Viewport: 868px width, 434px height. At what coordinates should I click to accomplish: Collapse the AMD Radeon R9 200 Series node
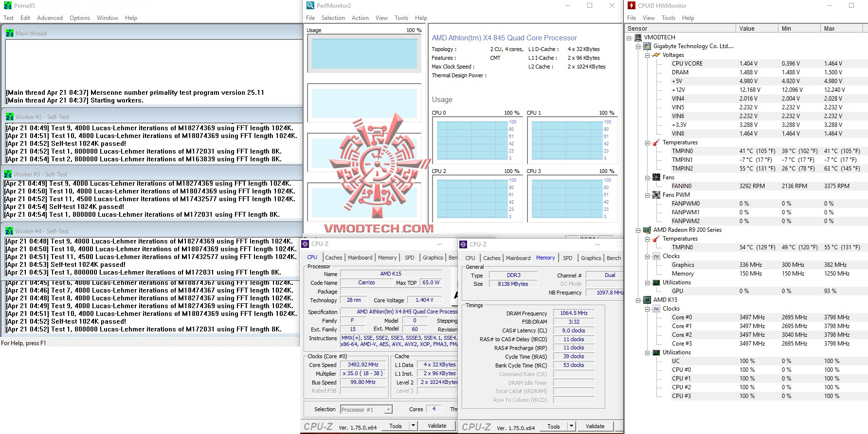tap(638, 230)
